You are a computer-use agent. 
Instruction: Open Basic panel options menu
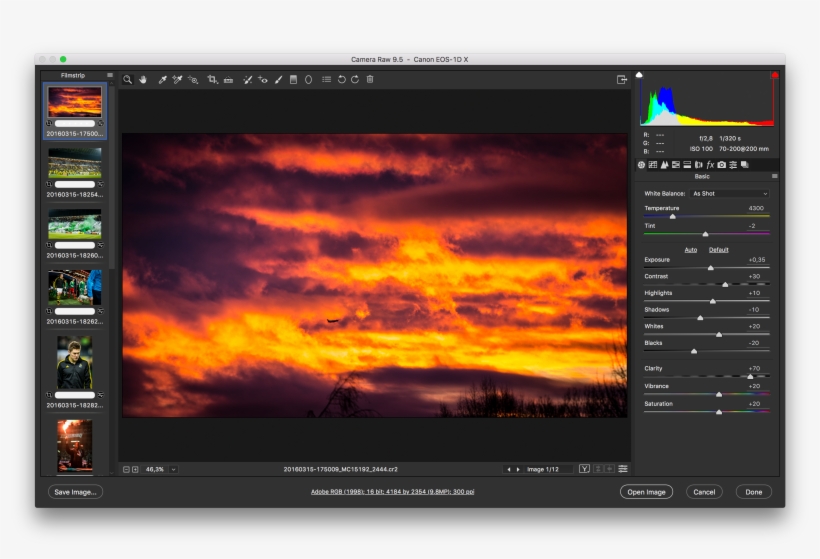[x=775, y=176]
